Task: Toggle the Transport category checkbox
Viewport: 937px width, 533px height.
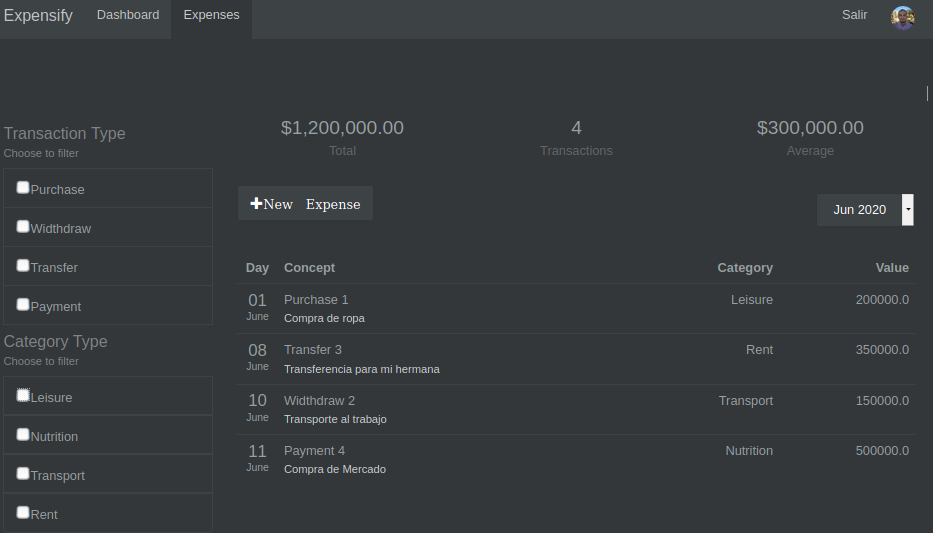Action: 23,474
